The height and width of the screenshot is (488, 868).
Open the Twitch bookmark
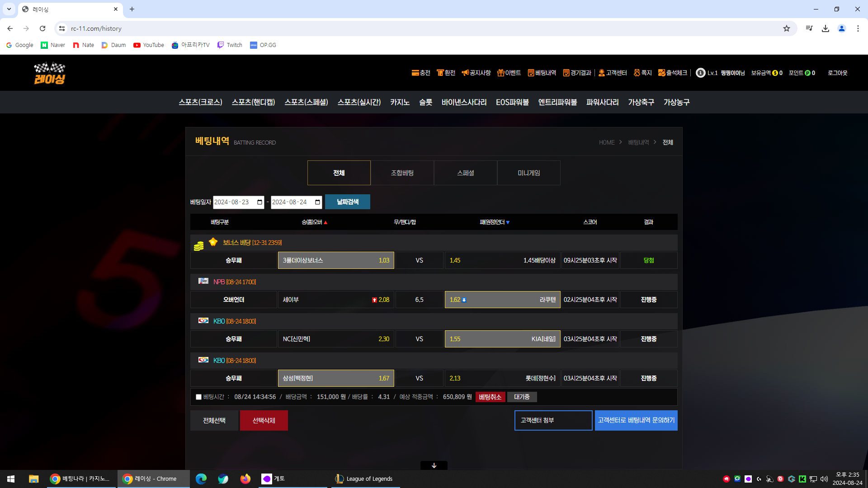[230, 45]
